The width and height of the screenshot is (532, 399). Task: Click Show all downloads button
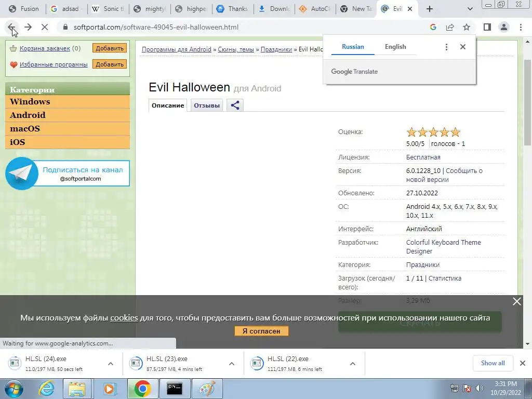[x=493, y=363]
